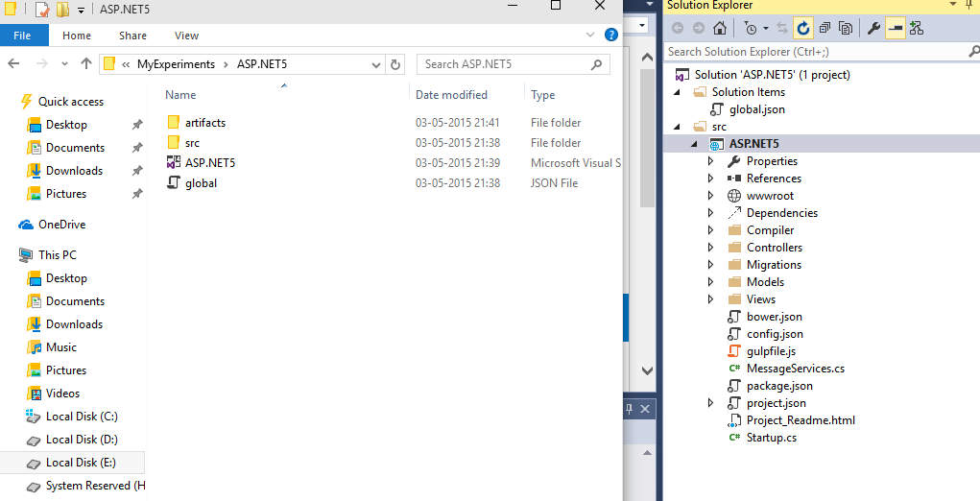Expand the Compiler folder

[710, 230]
